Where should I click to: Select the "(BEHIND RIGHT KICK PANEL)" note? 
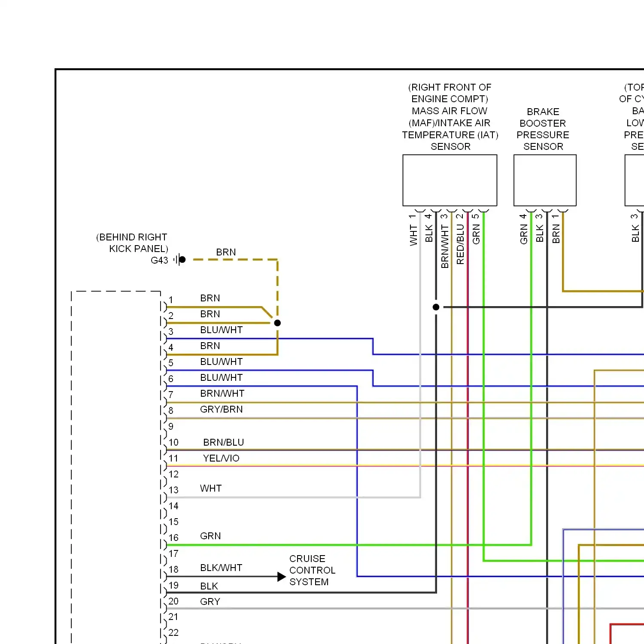132,243
